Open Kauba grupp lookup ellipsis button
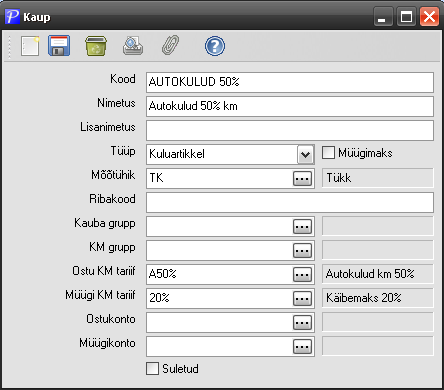The height and width of the screenshot is (390, 444). pos(302,227)
